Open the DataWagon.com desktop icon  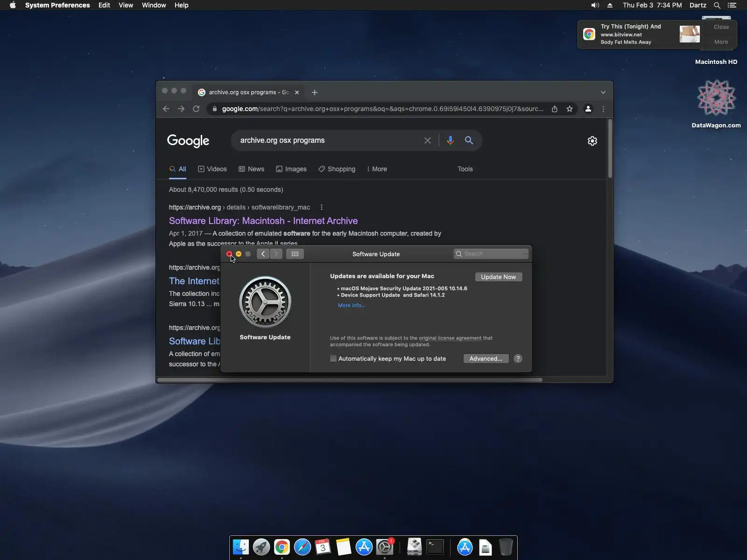(716, 98)
